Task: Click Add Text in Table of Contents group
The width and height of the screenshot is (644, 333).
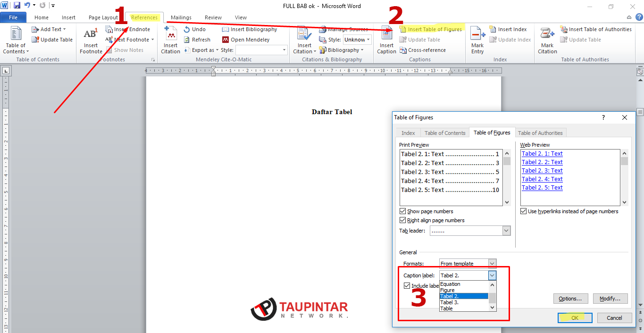Action: 48,29
